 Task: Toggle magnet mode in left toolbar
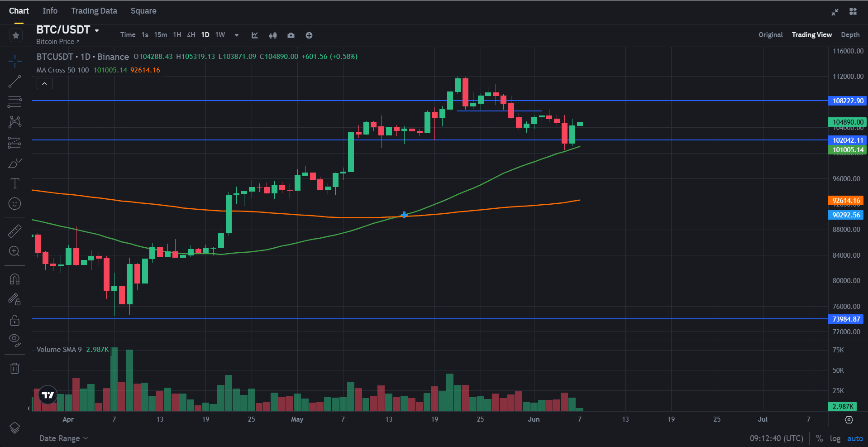click(x=14, y=279)
